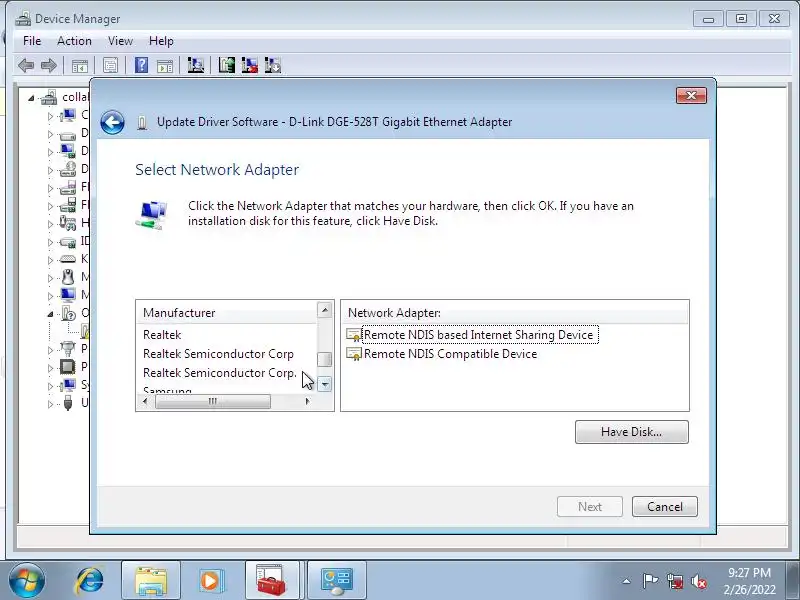Image resolution: width=800 pixels, height=600 pixels.
Task: Open the Control Panel taskbar item
Action: [x=337, y=581]
